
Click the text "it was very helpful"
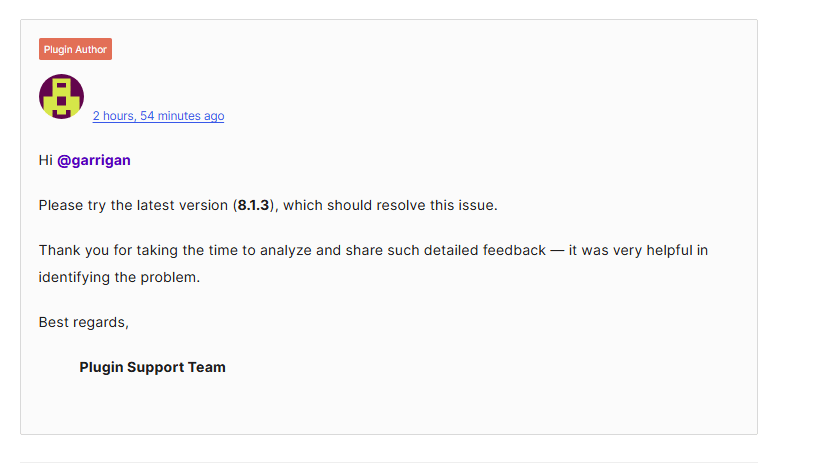coord(638,250)
